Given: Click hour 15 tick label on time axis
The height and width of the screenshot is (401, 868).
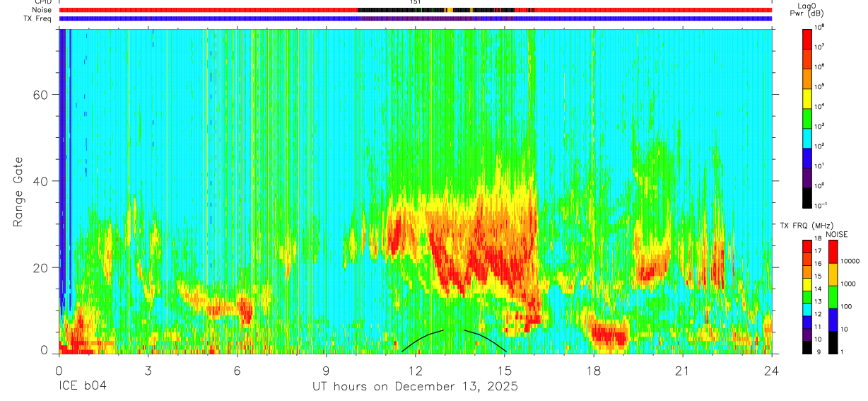Looking at the screenshot, I should (x=504, y=370).
